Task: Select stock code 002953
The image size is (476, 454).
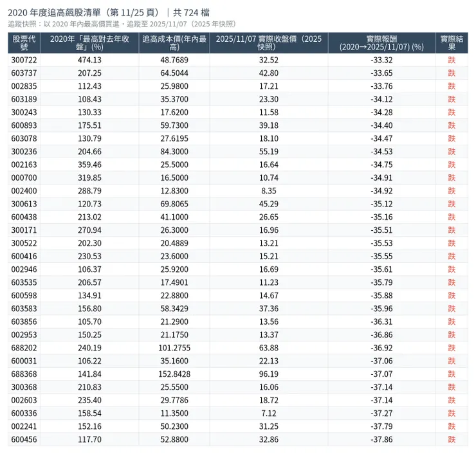Action: pos(24,335)
